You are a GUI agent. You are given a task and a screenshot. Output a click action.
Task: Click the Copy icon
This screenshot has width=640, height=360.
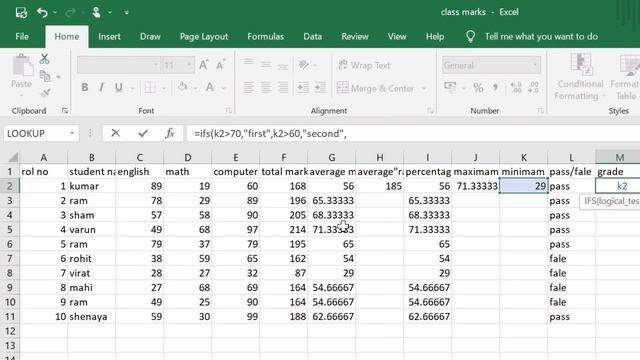pyautogui.click(x=45, y=76)
